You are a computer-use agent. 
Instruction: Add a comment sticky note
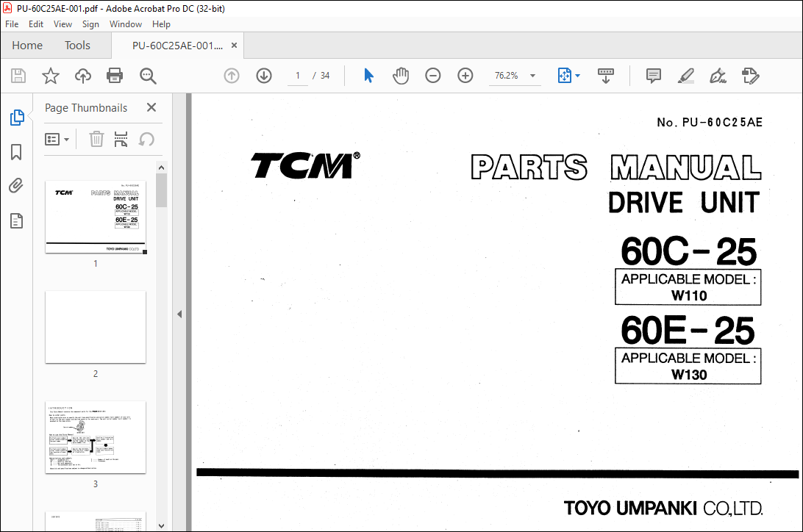coord(654,76)
